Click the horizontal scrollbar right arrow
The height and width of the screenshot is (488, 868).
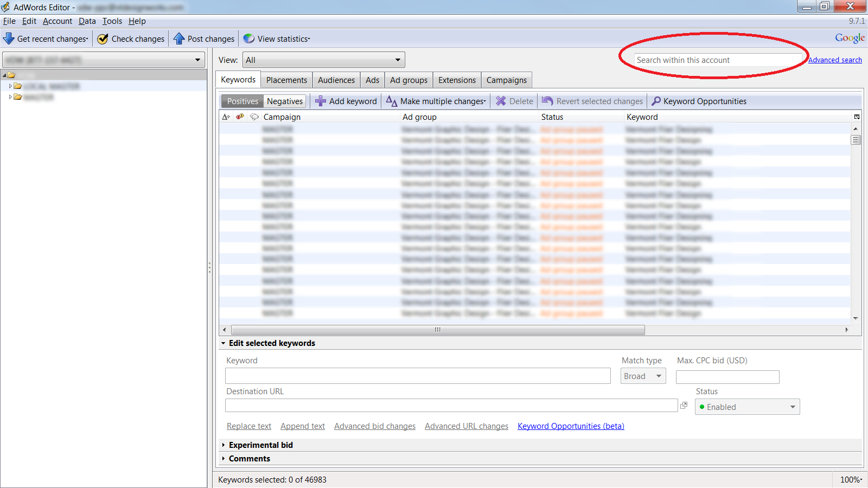point(846,330)
